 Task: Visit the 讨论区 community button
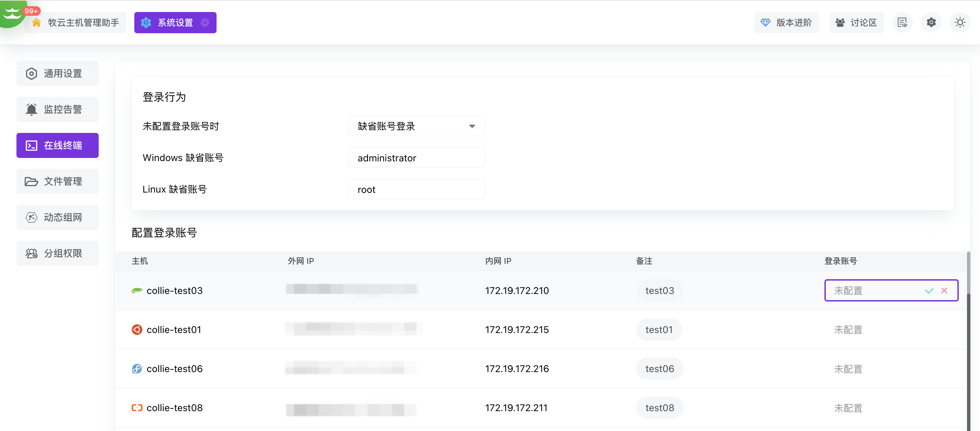pyautogui.click(x=856, y=23)
